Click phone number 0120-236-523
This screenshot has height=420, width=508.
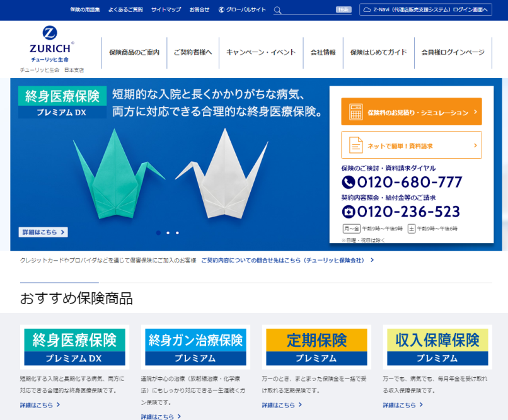click(408, 212)
